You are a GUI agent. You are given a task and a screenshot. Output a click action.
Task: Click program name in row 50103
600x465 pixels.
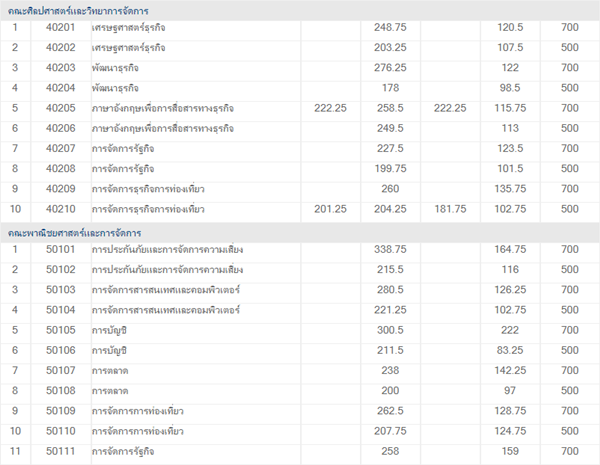point(166,290)
